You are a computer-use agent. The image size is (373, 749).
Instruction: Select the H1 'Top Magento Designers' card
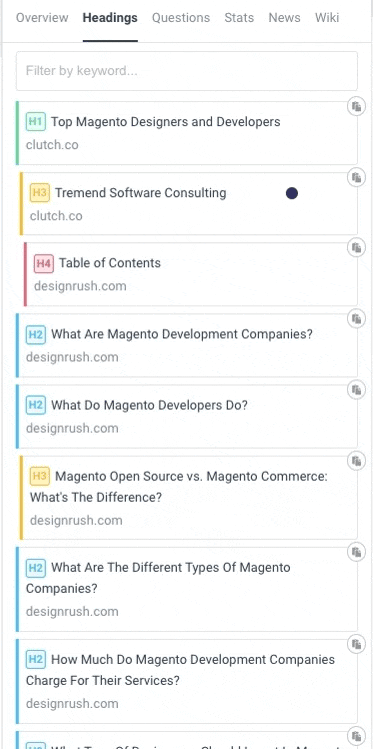point(187,133)
